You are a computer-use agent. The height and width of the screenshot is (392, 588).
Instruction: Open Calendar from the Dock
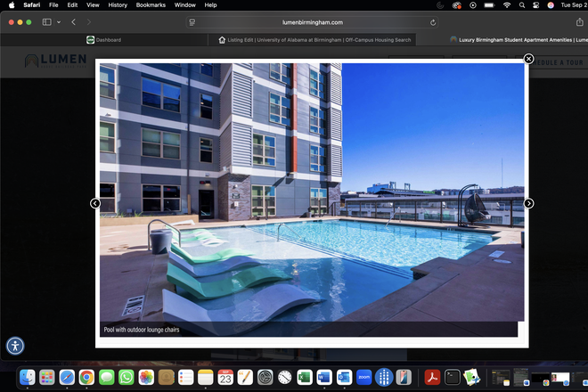click(x=225, y=378)
